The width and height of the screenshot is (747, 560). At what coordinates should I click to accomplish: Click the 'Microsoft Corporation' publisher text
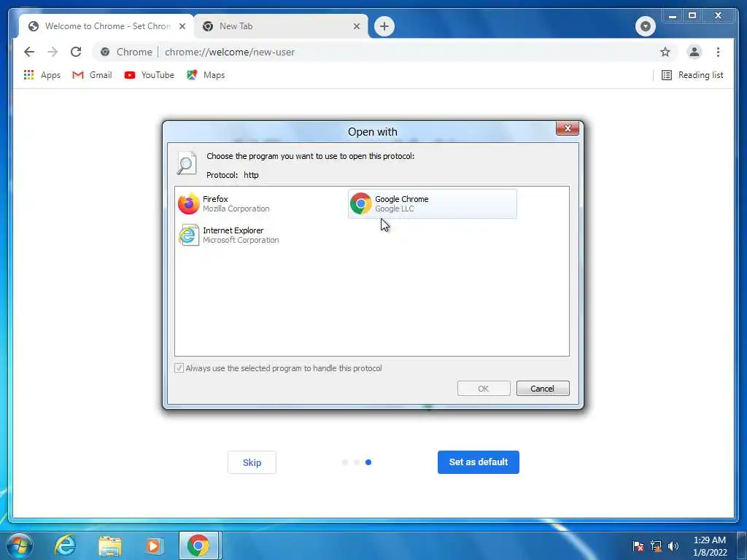coord(241,241)
